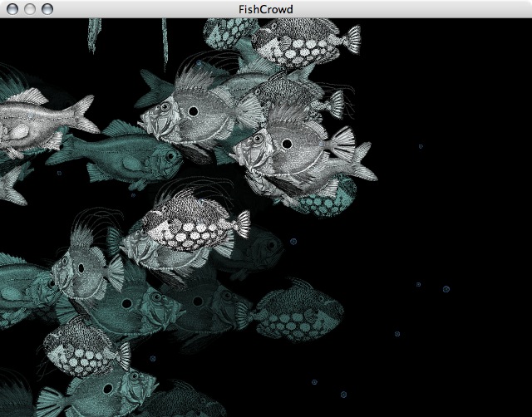This screenshot has height=417, width=532.
Task: Click the FishCrowd title text
Action: click(266, 9)
